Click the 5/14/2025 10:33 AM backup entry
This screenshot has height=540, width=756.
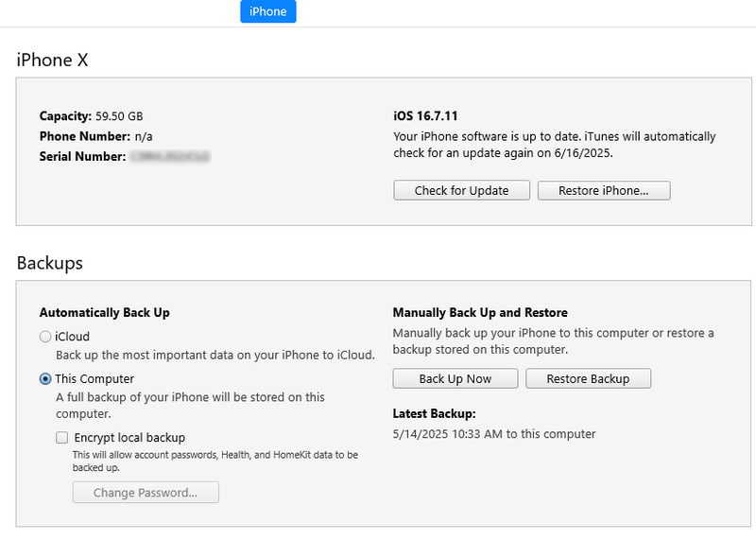(494, 434)
